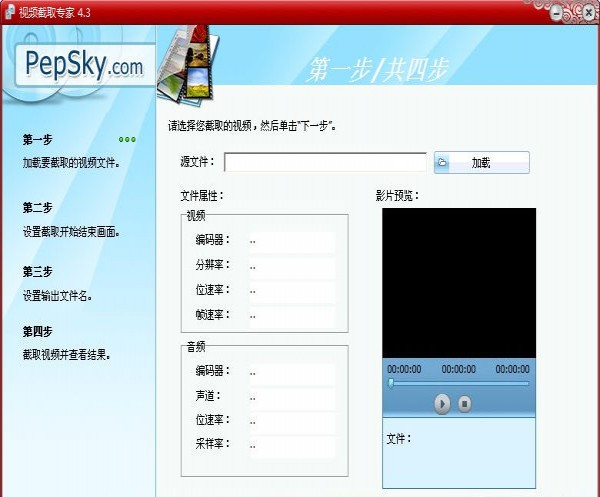Click the audio 声道 value field

tap(290, 397)
